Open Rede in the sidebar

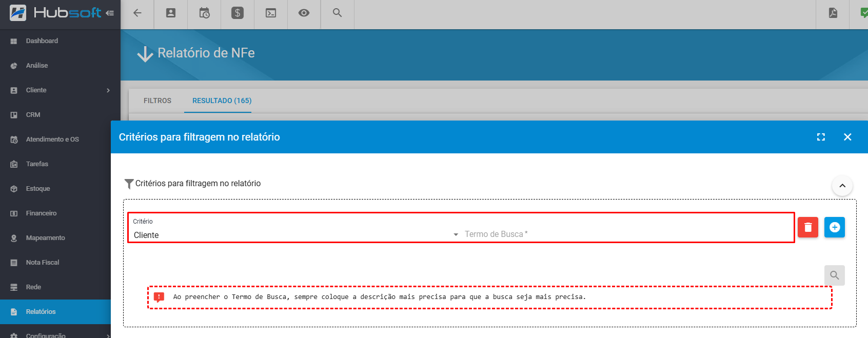click(55, 287)
